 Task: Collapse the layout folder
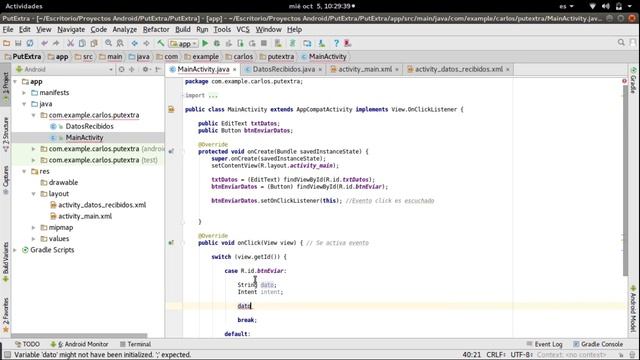pyautogui.click(x=33, y=194)
